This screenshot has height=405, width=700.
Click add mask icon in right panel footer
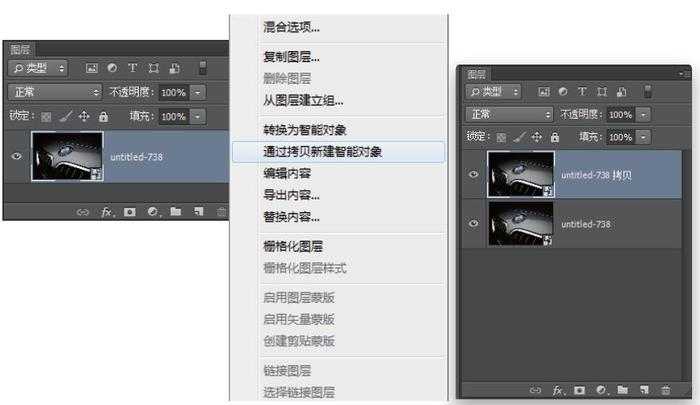click(579, 390)
